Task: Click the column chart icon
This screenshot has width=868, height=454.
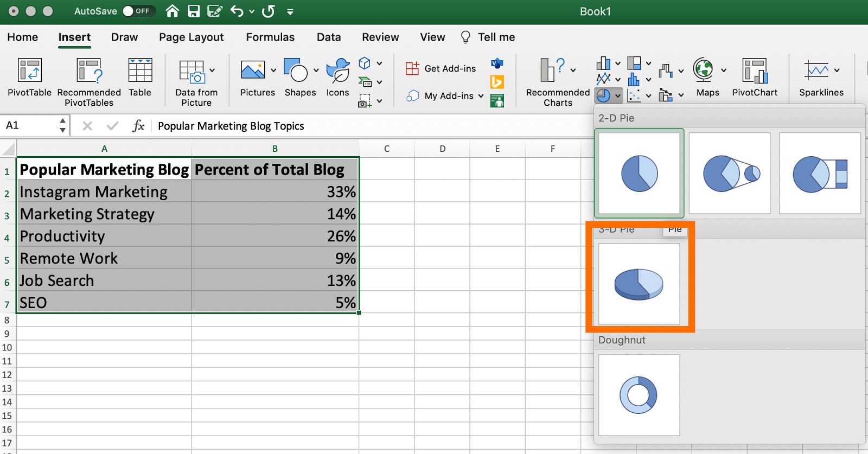Action: tap(603, 63)
